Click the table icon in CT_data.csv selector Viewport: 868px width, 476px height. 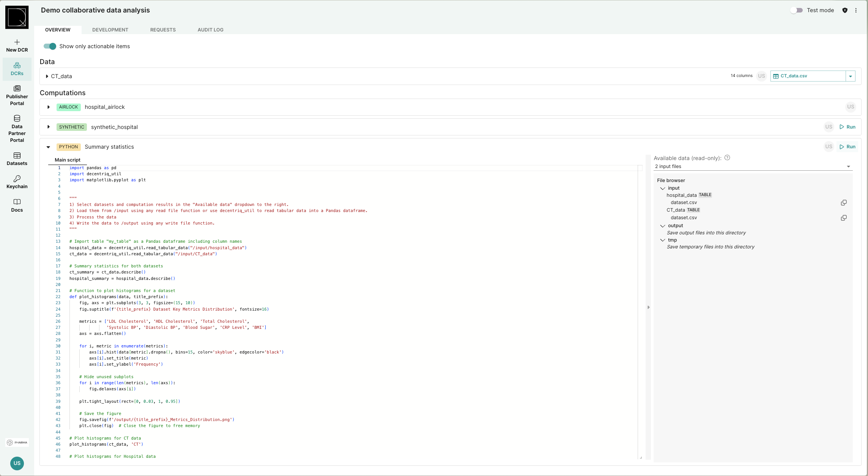[776, 76]
